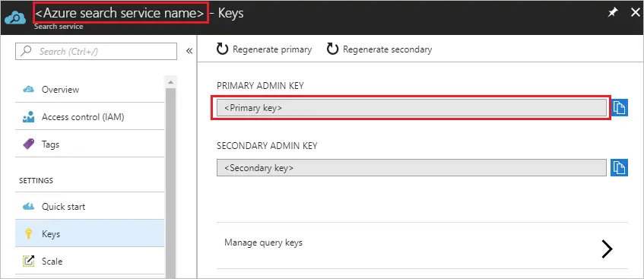
Task: Click the Access control people icon
Action: click(x=28, y=117)
